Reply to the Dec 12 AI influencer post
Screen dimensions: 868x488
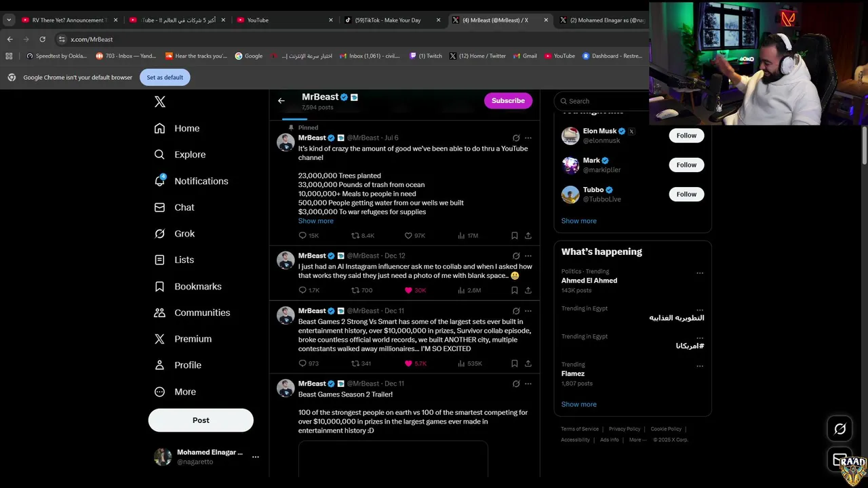[309, 290]
